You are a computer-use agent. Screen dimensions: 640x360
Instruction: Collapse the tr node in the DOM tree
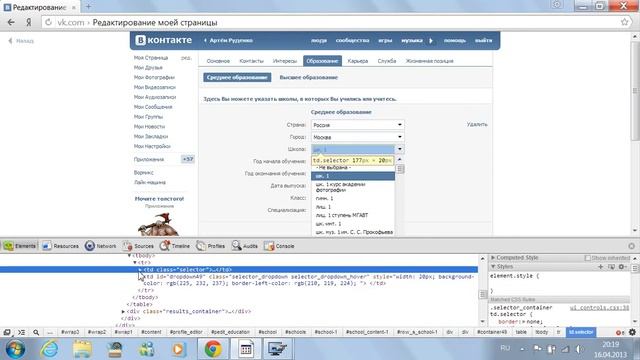tap(135, 262)
